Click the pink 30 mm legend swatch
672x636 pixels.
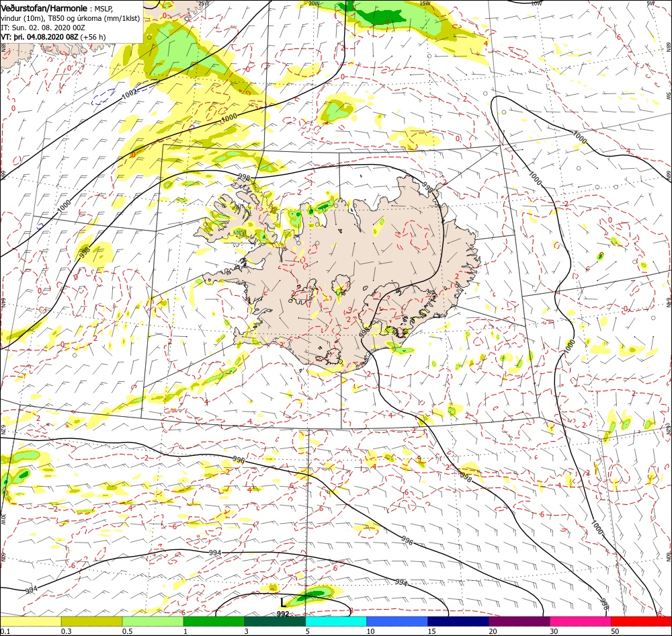coord(581,622)
